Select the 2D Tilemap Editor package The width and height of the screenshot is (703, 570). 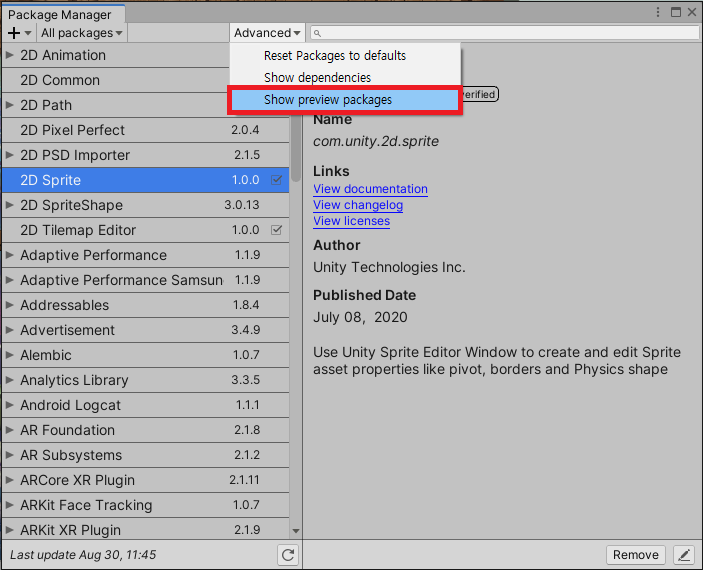(145, 230)
